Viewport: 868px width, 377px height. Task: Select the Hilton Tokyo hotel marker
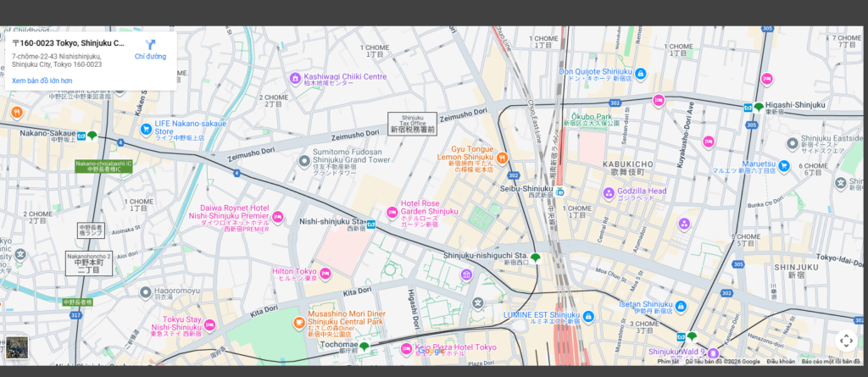tap(325, 274)
